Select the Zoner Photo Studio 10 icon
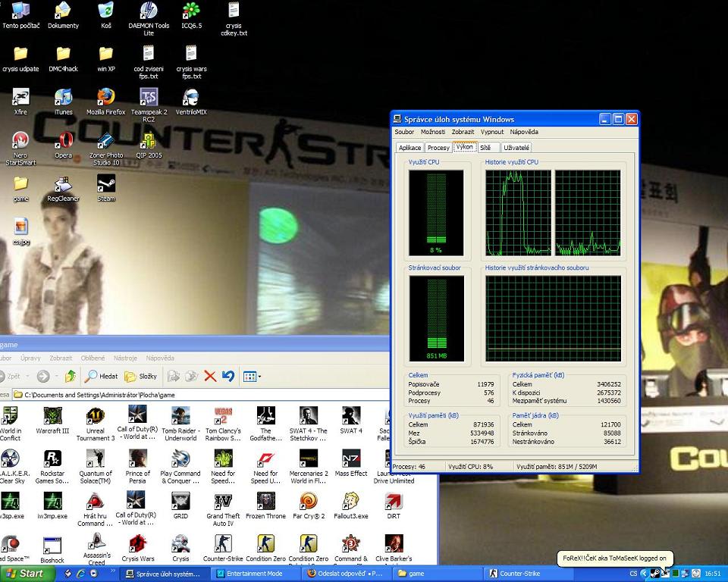Viewport: 728px width, 582px height. (x=106, y=149)
